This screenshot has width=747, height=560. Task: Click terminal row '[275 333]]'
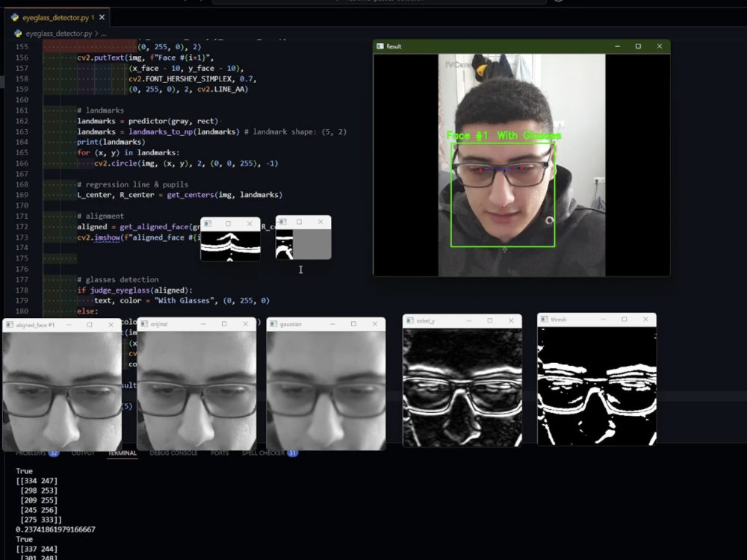point(41,520)
